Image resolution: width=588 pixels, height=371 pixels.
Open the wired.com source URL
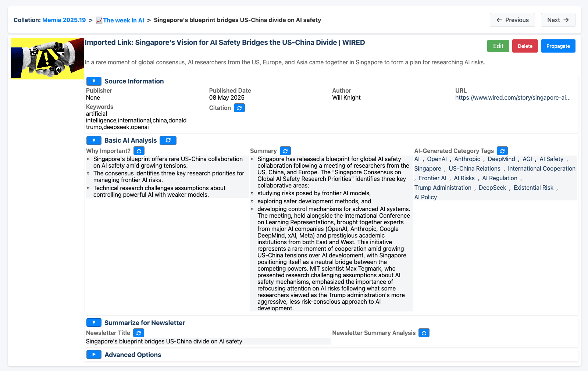point(513,98)
